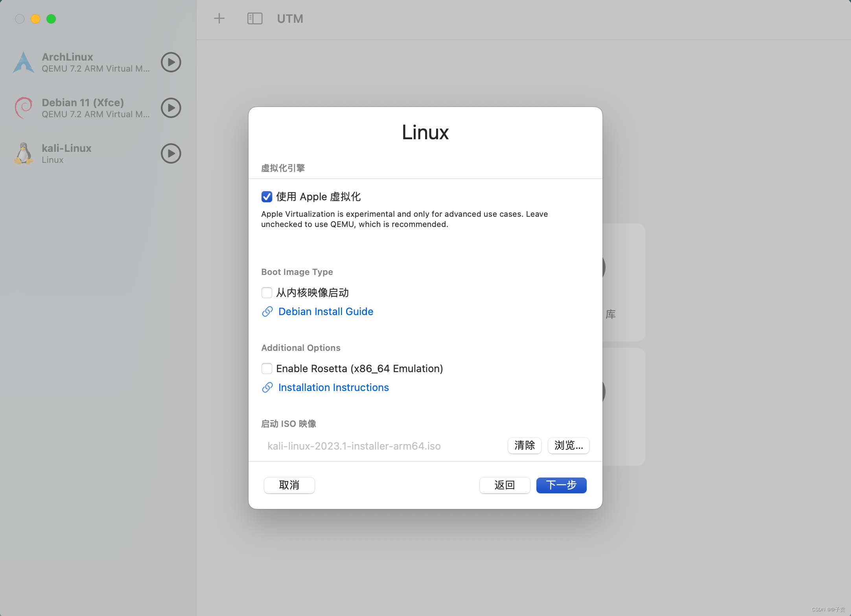The height and width of the screenshot is (616, 851).
Task: Add a new virtual machine with plus
Action: 219,18
